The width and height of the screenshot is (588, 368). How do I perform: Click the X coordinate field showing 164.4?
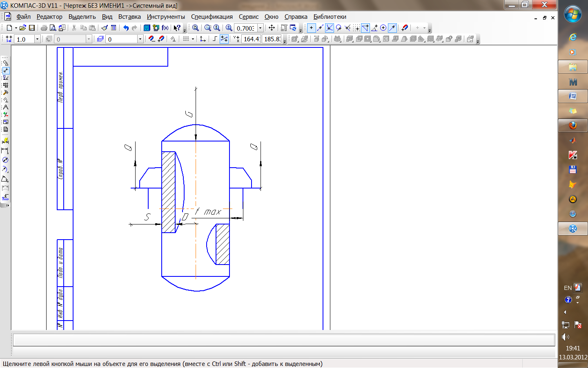(251, 39)
